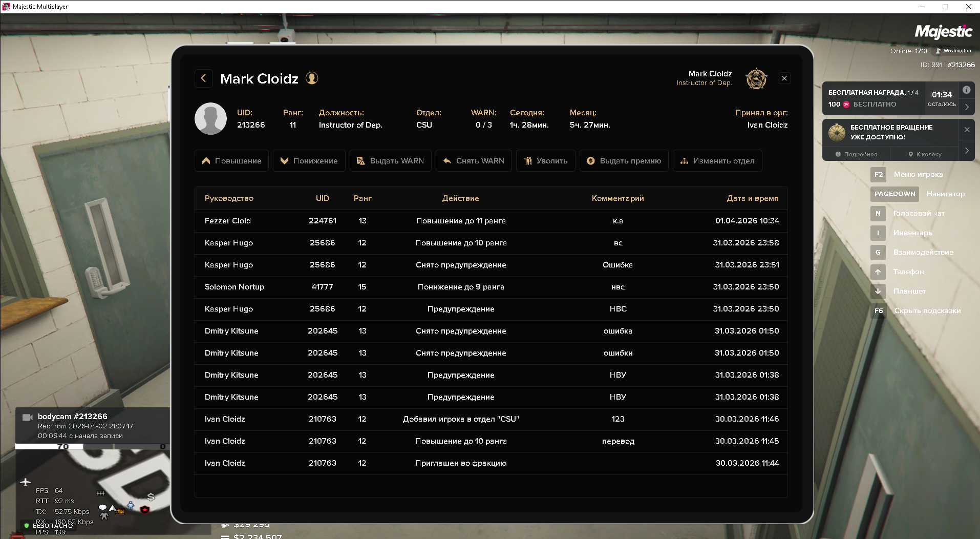Give a bonus with Выдать премию
980x539 pixels.
pyautogui.click(x=624, y=161)
